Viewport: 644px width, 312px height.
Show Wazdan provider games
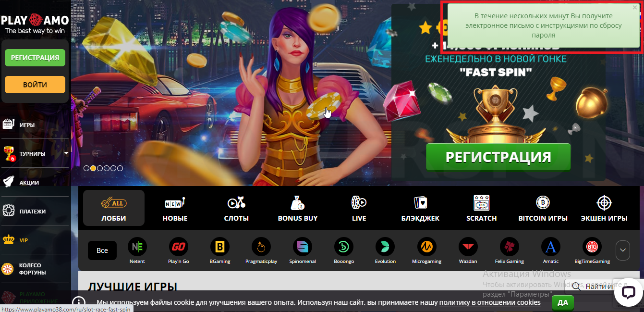click(x=468, y=251)
